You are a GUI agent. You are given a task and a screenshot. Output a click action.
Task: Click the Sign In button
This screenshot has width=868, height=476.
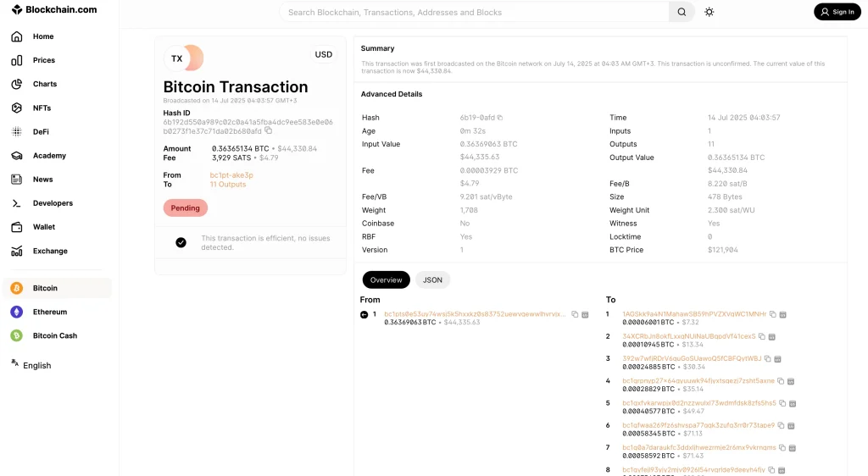[x=837, y=12]
